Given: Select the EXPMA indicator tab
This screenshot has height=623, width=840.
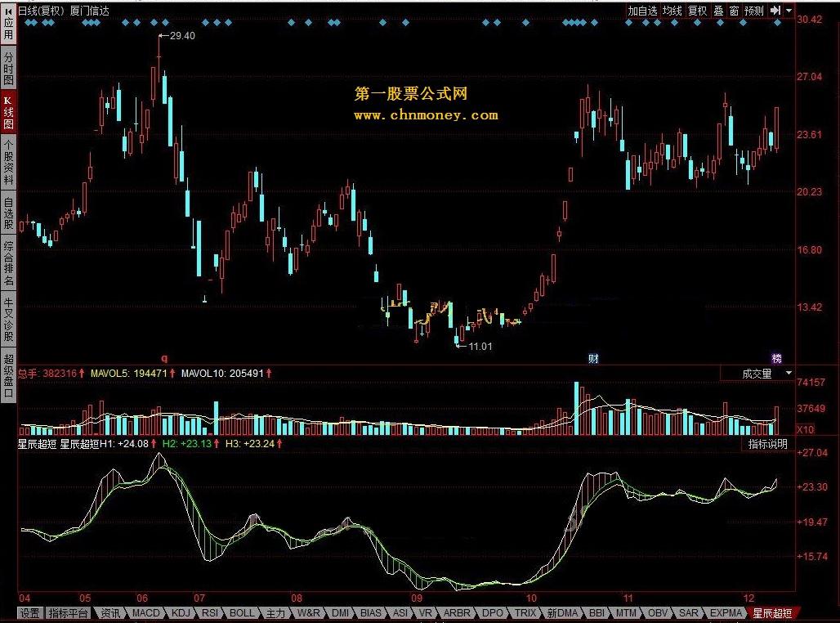Looking at the screenshot, I should tap(726, 613).
